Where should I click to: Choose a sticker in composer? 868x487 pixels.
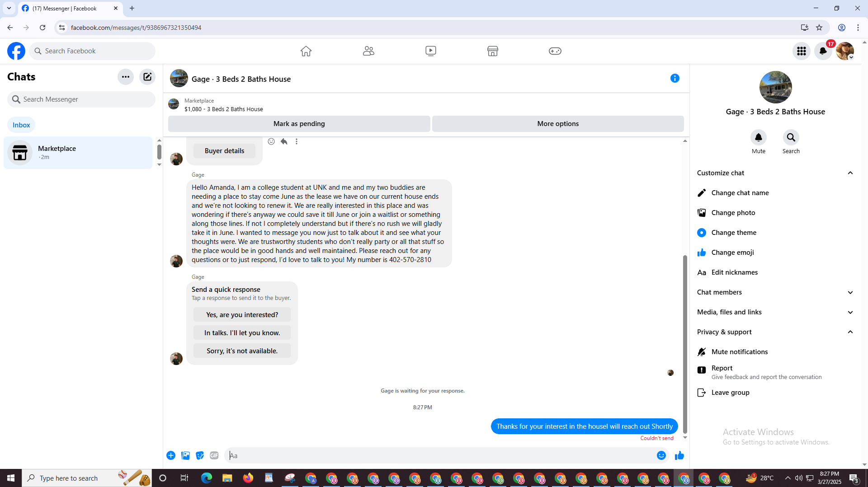tap(200, 455)
